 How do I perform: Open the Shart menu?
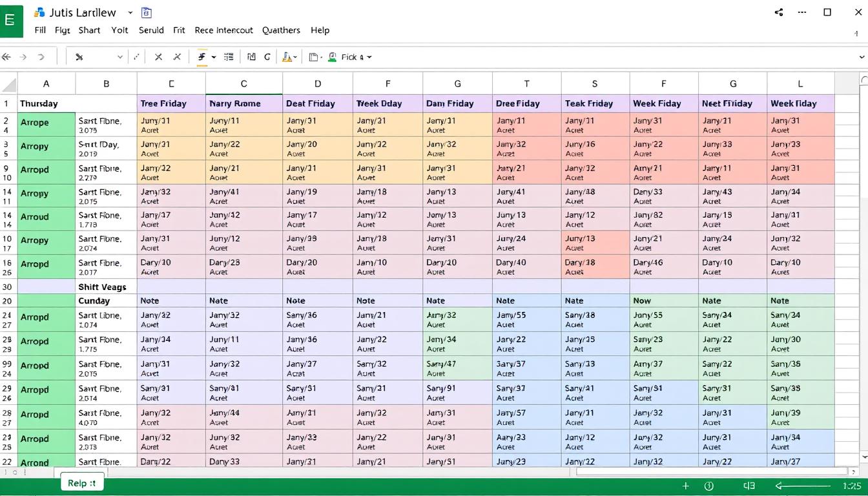89,30
